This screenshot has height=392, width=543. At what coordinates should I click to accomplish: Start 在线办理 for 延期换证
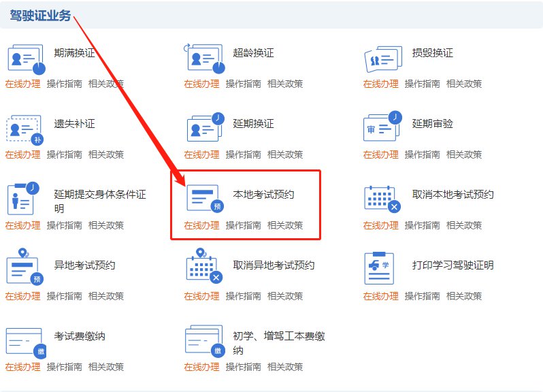tap(201, 154)
